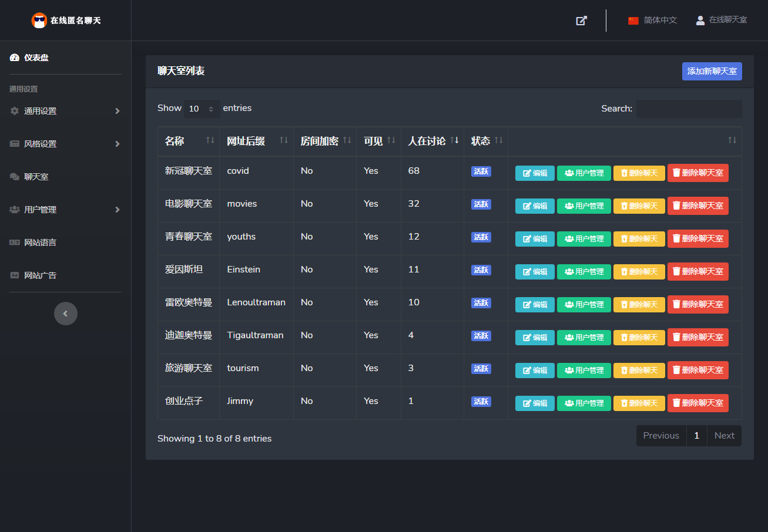
Task: Click the 仪表盘 dashboard gauge icon
Action: click(15, 58)
